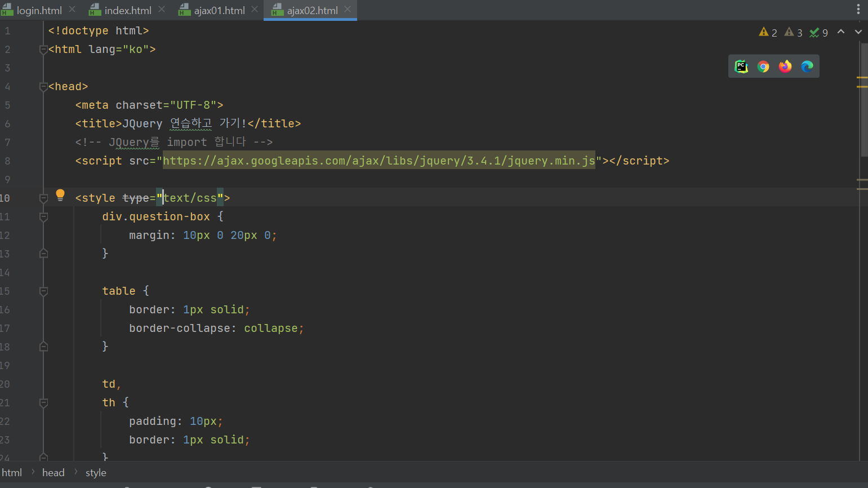Viewport: 868px width, 488px height.
Task: Click the typos indicator showing 9
Action: pos(819,33)
